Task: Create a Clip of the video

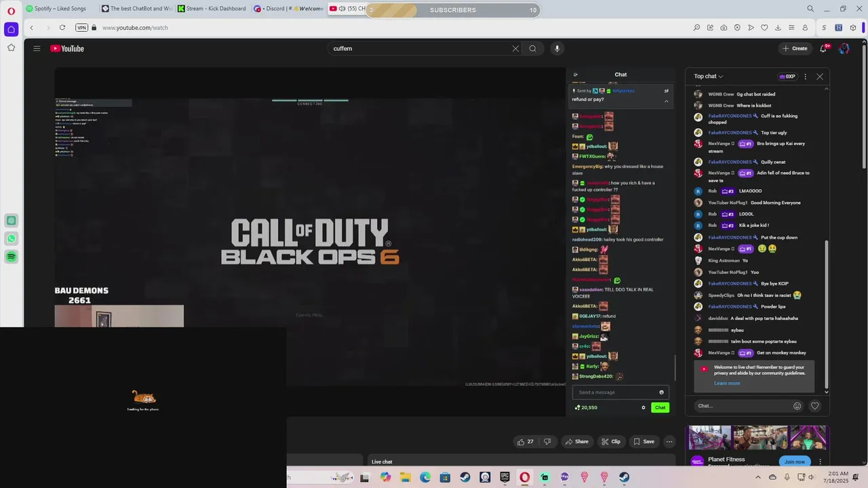Action: (611, 442)
